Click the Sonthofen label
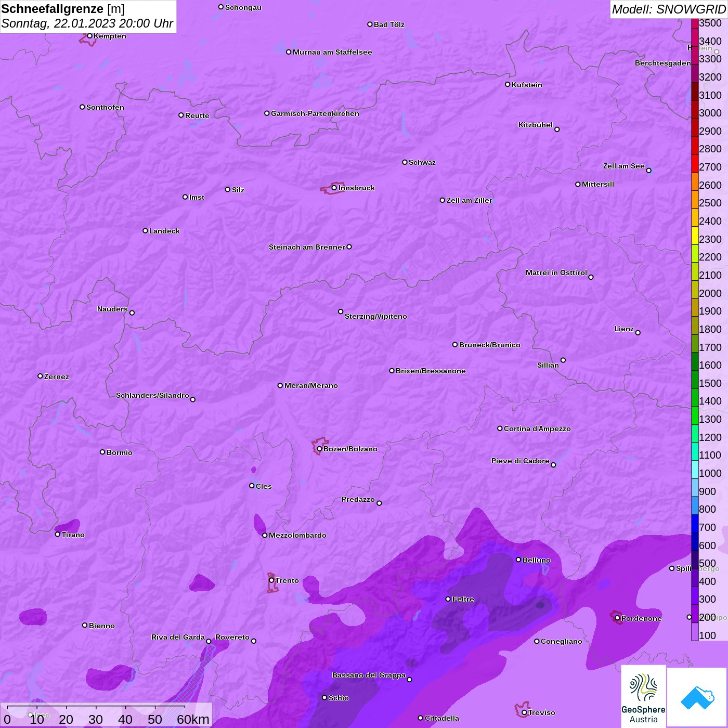728x728 pixels. pos(105,107)
